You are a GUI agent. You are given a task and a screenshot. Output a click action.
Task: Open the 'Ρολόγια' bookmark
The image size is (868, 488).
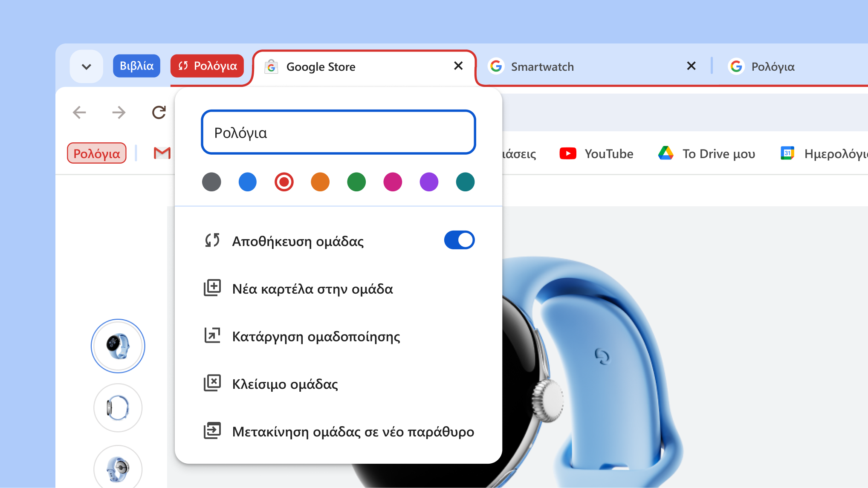click(x=96, y=153)
